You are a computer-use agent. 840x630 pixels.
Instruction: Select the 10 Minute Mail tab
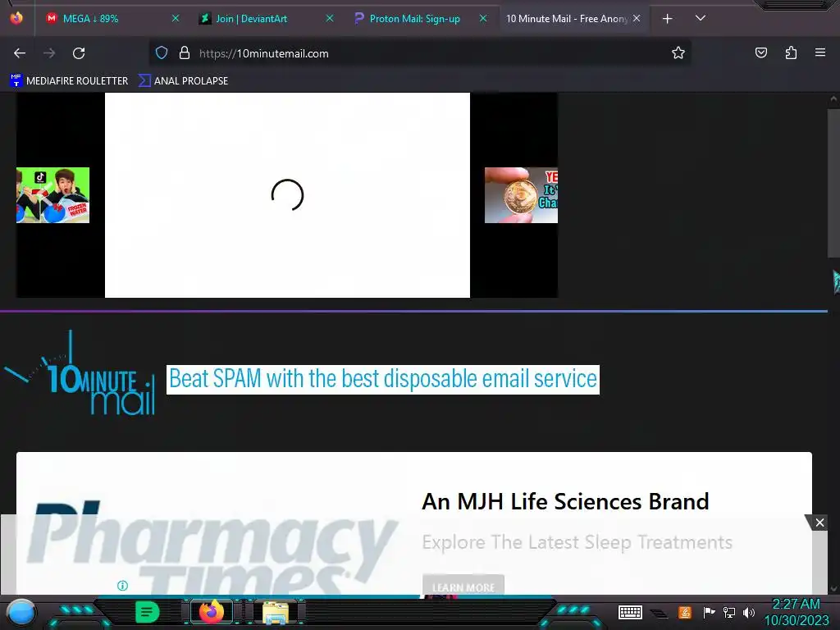pyautogui.click(x=573, y=19)
